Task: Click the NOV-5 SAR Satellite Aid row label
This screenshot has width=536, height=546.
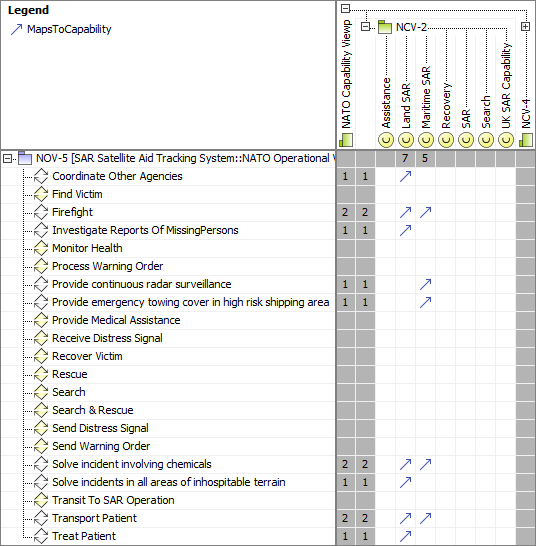Action: [185, 158]
